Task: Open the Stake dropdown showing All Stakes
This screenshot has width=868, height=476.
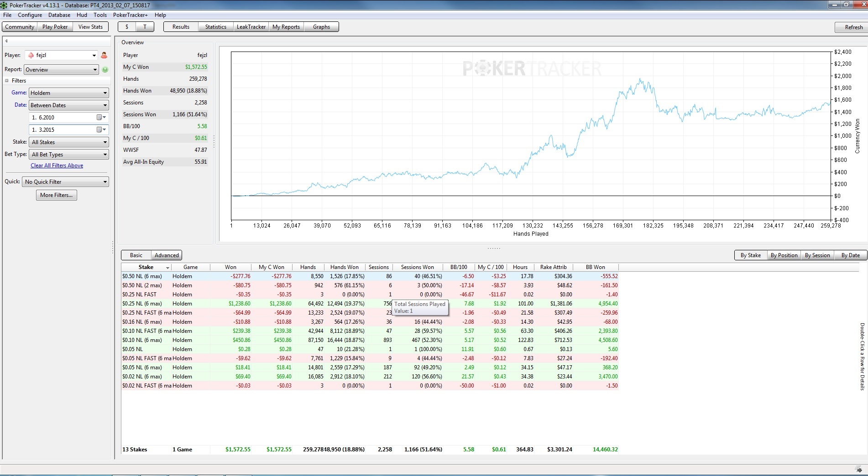Action: (x=68, y=142)
